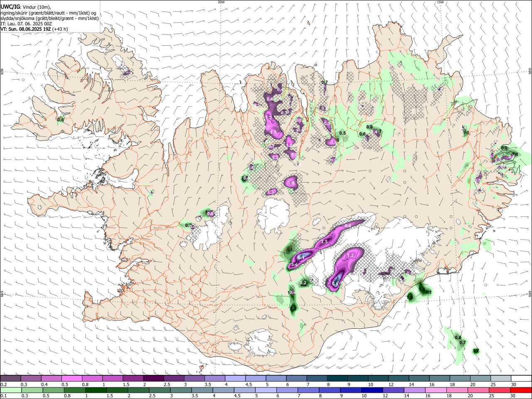Click the '0.2' label starting the snow legend
The height and width of the screenshot is (399, 532).
point(2,384)
